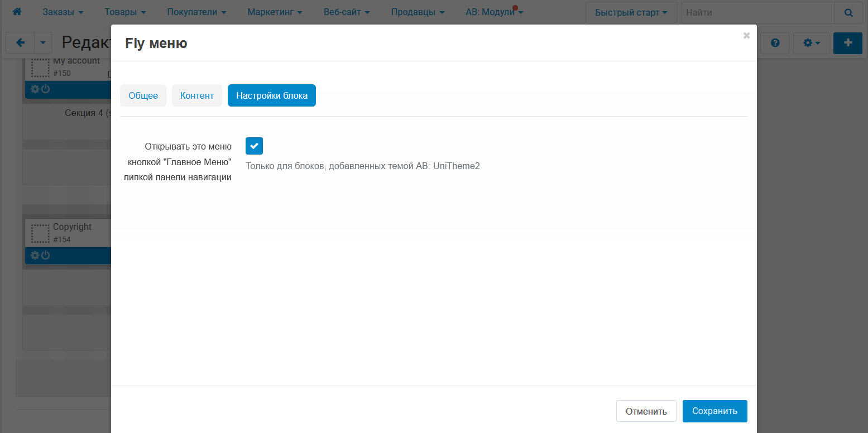The width and height of the screenshot is (868, 433).
Task: Click the Copyright block title
Action: point(72,227)
